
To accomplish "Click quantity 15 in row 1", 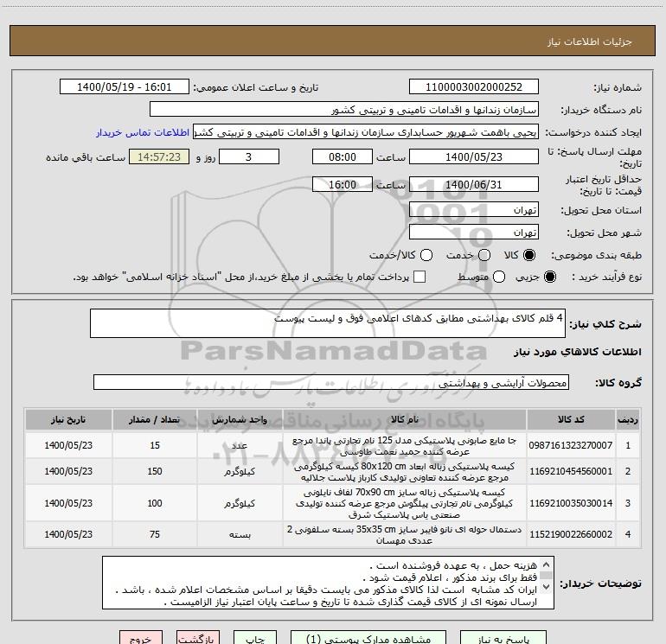I will click(155, 445).
